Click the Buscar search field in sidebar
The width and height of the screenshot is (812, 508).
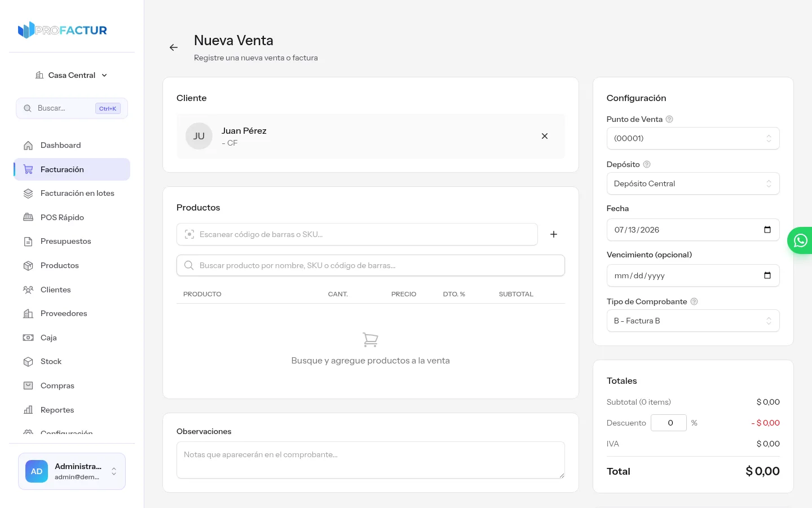pyautogui.click(x=72, y=108)
